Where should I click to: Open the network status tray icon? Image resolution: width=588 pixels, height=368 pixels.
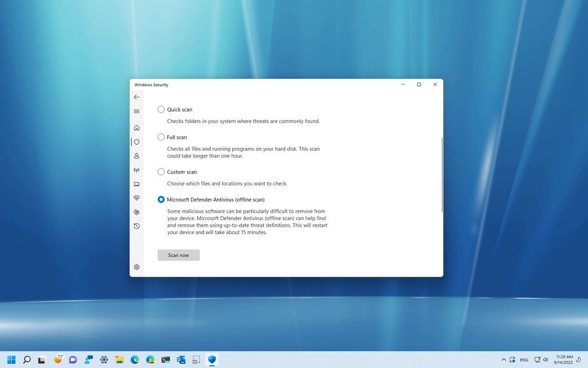(x=537, y=360)
